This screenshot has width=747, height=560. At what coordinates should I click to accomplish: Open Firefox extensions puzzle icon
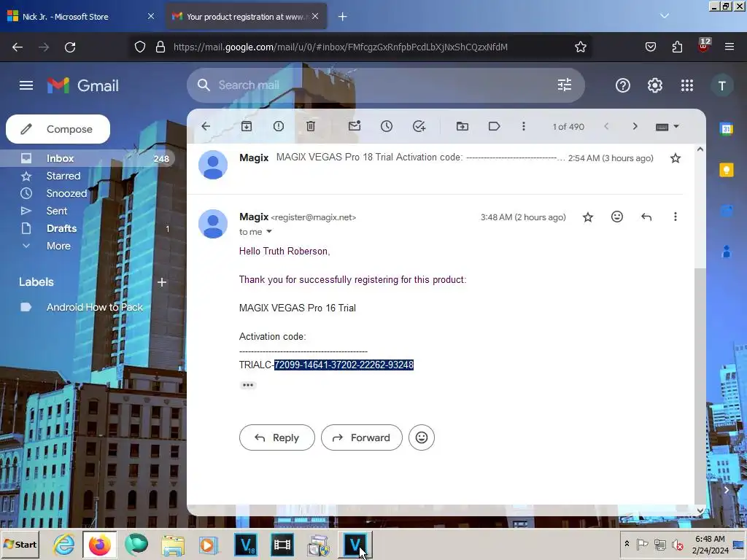click(x=677, y=47)
